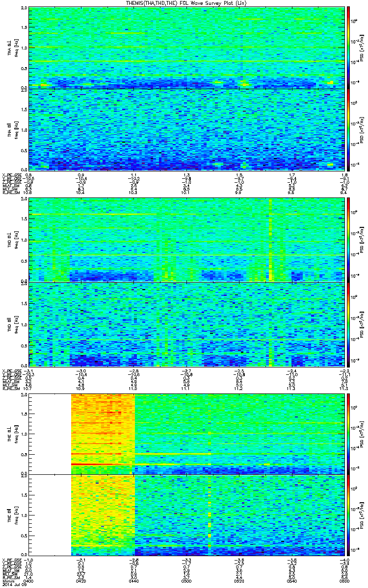368x588 pixels.
Task: Click the 1.5 frequency tick of THA BII
Action: click(x=24, y=110)
